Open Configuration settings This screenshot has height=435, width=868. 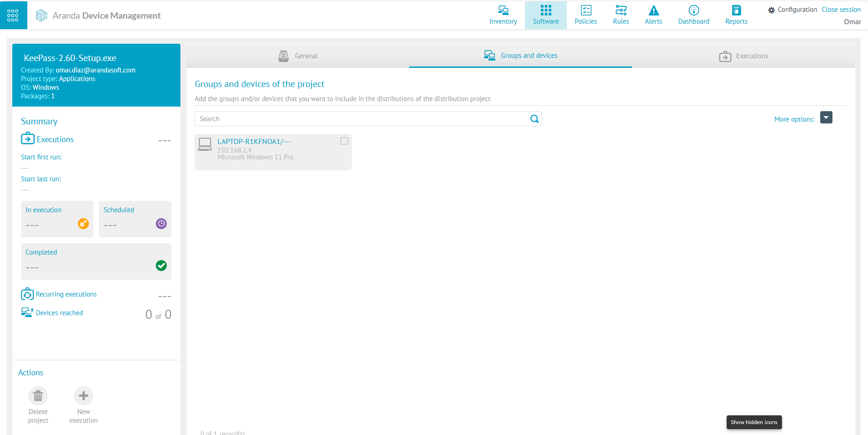point(792,10)
